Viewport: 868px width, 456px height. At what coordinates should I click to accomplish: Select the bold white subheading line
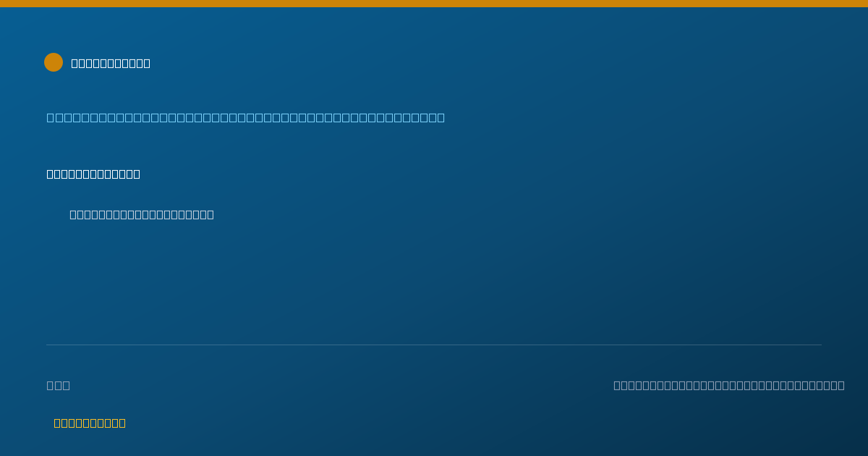point(93,174)
